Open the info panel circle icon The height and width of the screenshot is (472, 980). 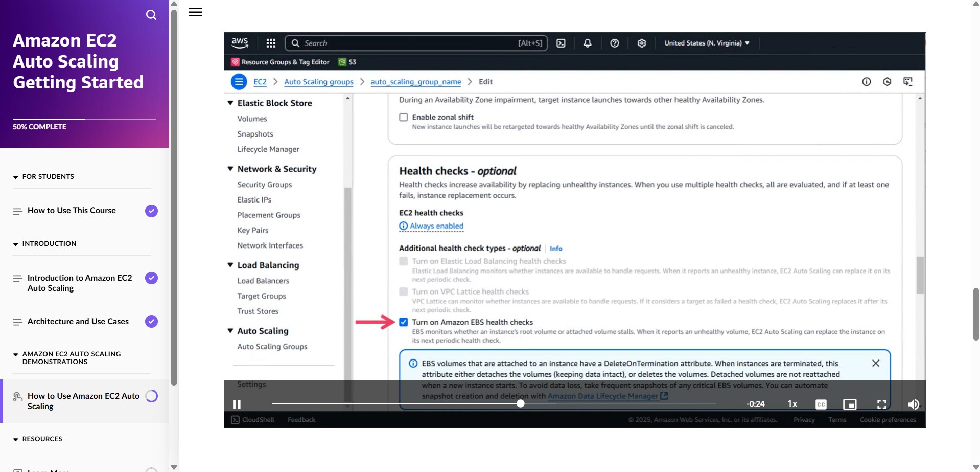pyautogui.click(x=867, y=82)
